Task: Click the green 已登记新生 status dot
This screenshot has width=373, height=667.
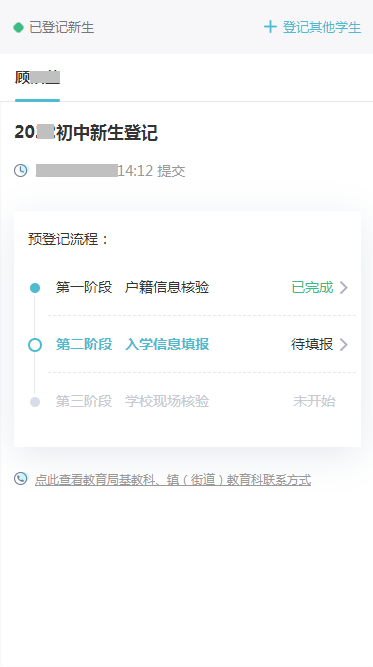Action: (18, 28)
